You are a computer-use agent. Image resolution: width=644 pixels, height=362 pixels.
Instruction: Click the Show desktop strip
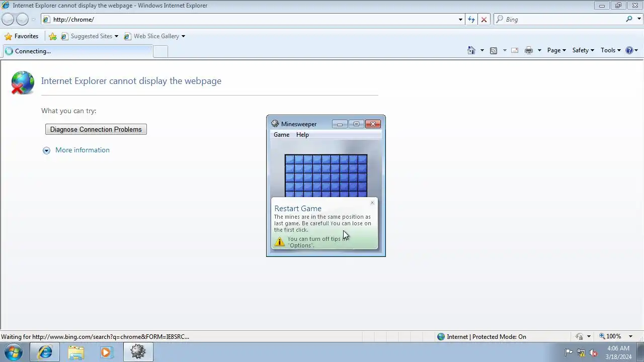tap(640, 352)
